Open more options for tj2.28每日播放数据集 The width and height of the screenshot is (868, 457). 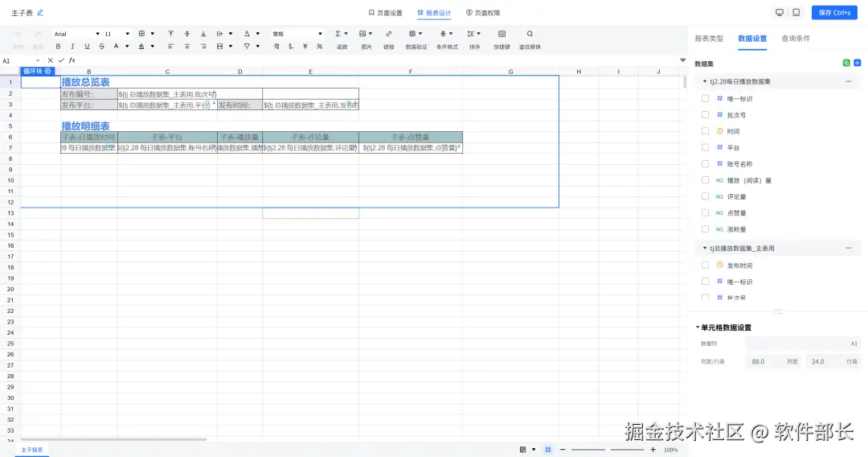[x=849, y=81]
